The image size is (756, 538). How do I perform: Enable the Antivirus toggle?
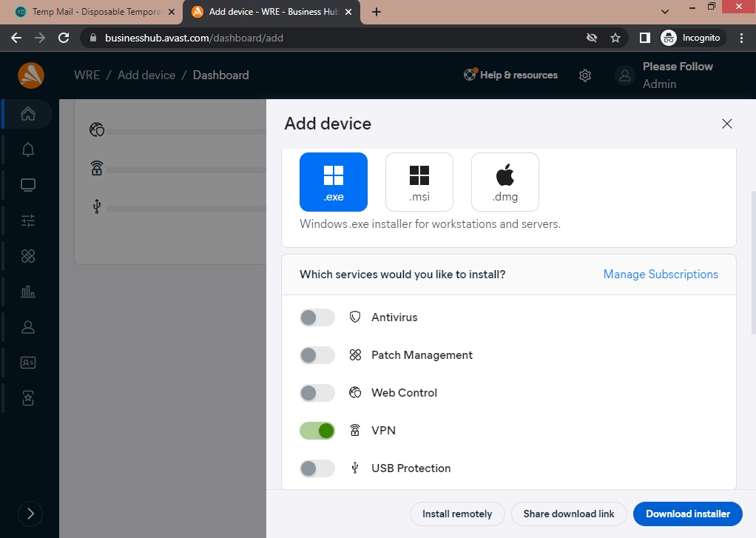point(317,317)
